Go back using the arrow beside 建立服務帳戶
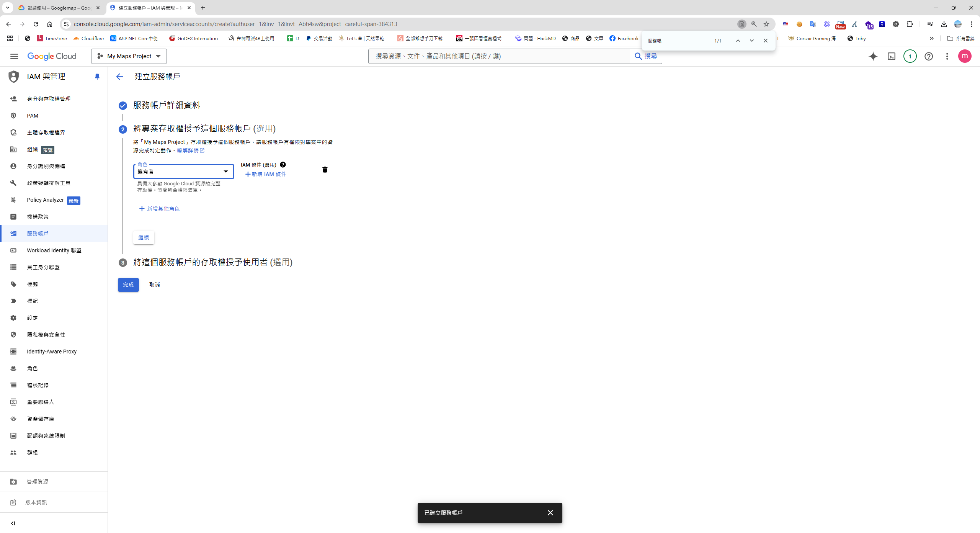 119,77
